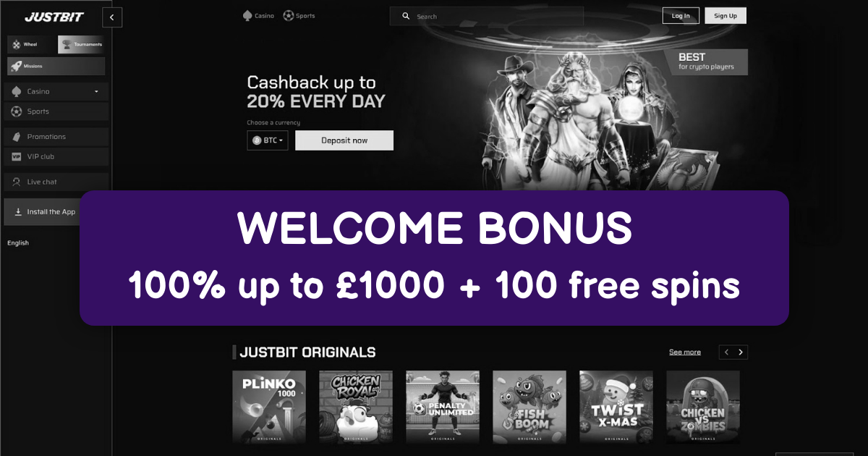Open Missions via the rocket icon
Screen dimensions: 868x456
tap(16, 66)
